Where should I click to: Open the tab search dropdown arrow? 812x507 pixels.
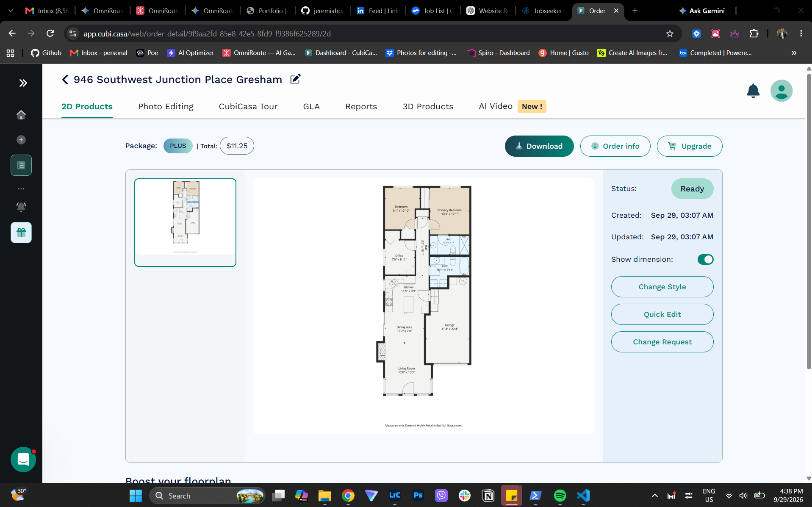click(x=11, y=11)
